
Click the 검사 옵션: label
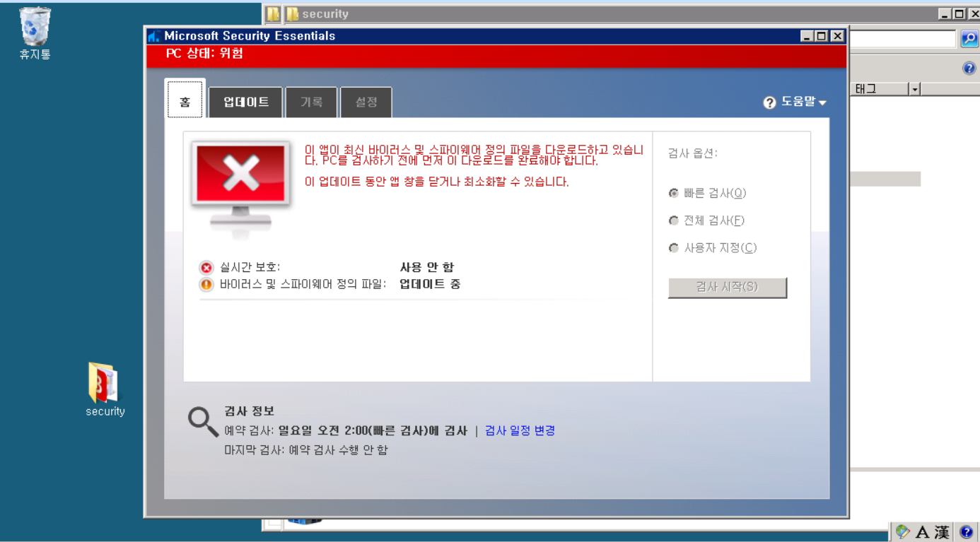(x=693, y=153)
